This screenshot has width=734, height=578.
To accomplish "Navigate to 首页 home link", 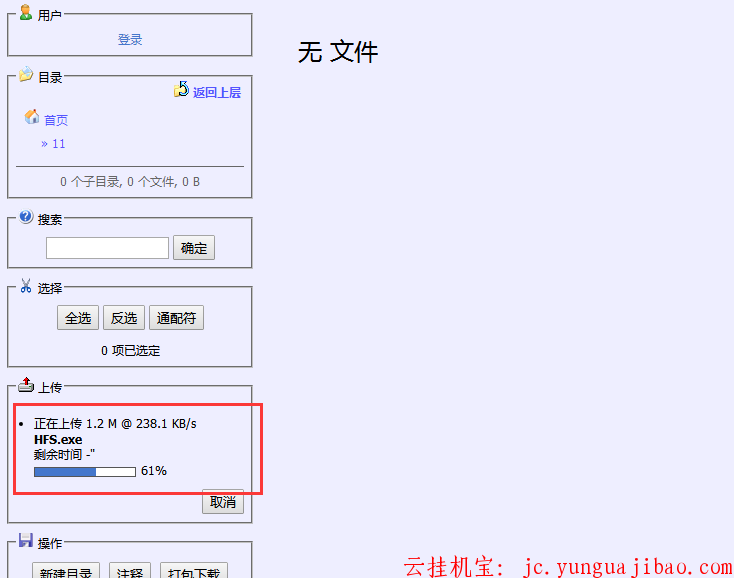I will pos(56,120).
